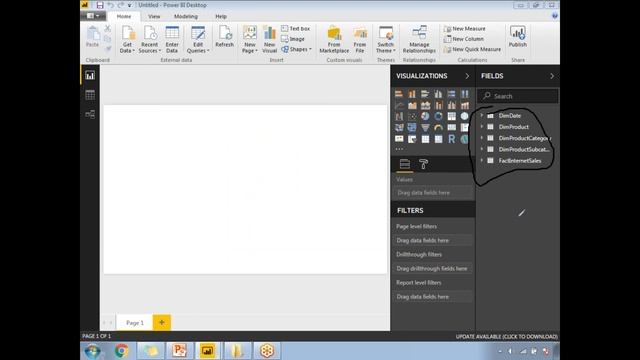The width and height of the screenshot is (640, 360).
Task: Focus the Fields search box
Action: coord(518,96)
